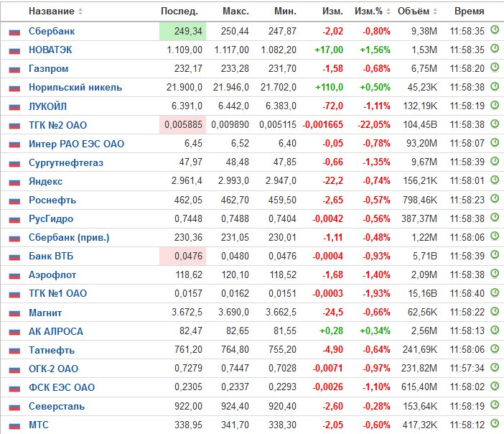Click the clock icon in Аэрофлот row

click(x=495, y=274)
